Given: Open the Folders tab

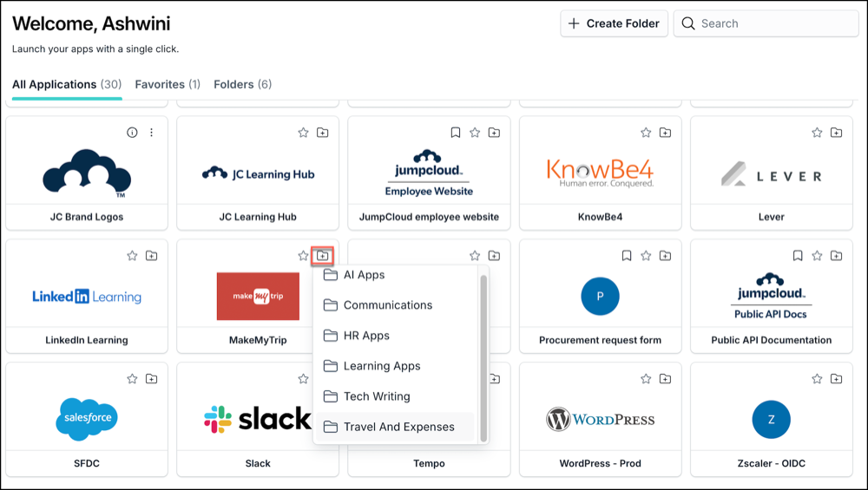Looking at the screenshot, I should point(242,85).
